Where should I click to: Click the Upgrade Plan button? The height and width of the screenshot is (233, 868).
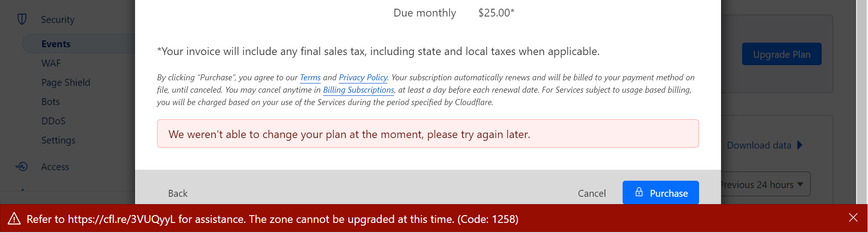(x=781, y=55)
